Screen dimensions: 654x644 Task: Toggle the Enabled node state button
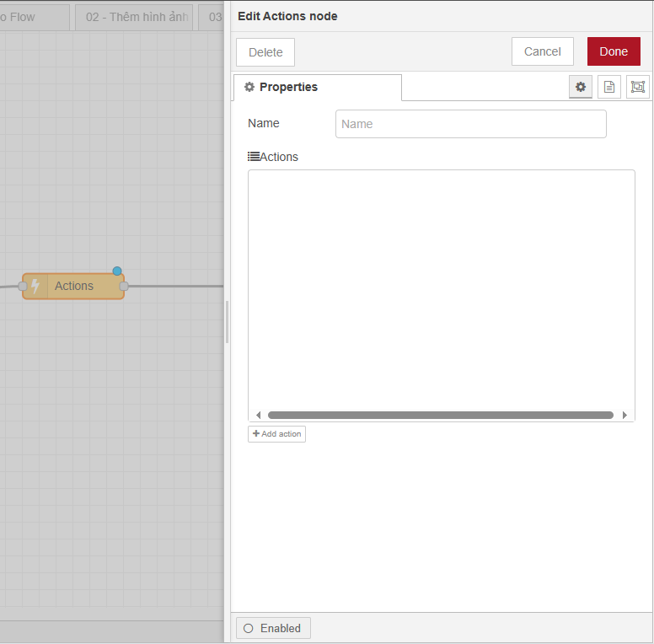point(273,628)
